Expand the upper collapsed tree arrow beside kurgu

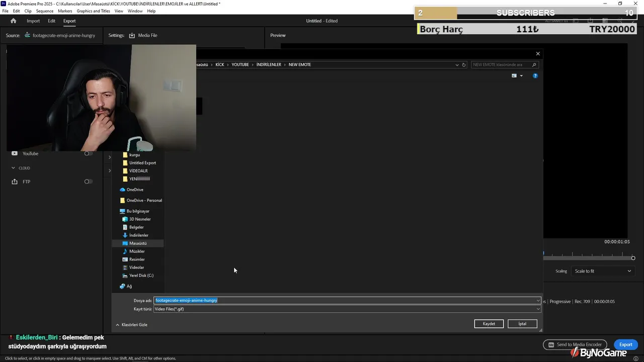[110, 157]
